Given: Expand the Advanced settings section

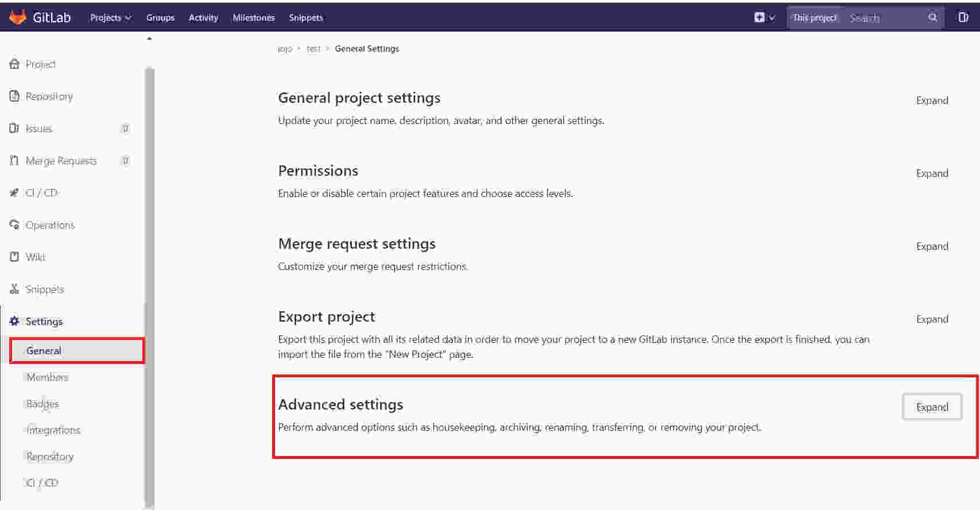Looking at the screenshot, I should (932, 407).
